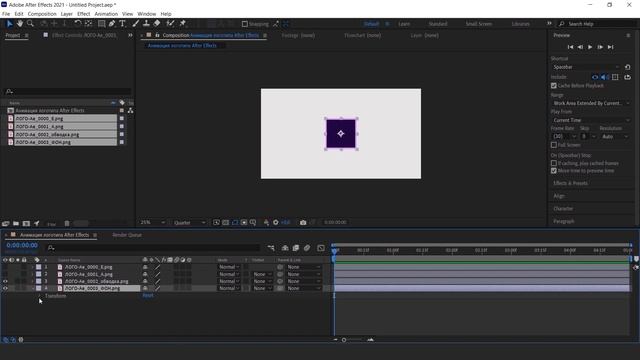
Task: Jump to first frame in Preview panel
Action: (x=571, y=47)
